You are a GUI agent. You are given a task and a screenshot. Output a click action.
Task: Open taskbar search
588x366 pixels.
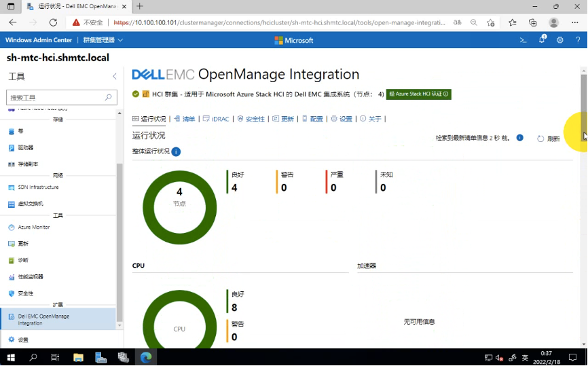[33, 357]
